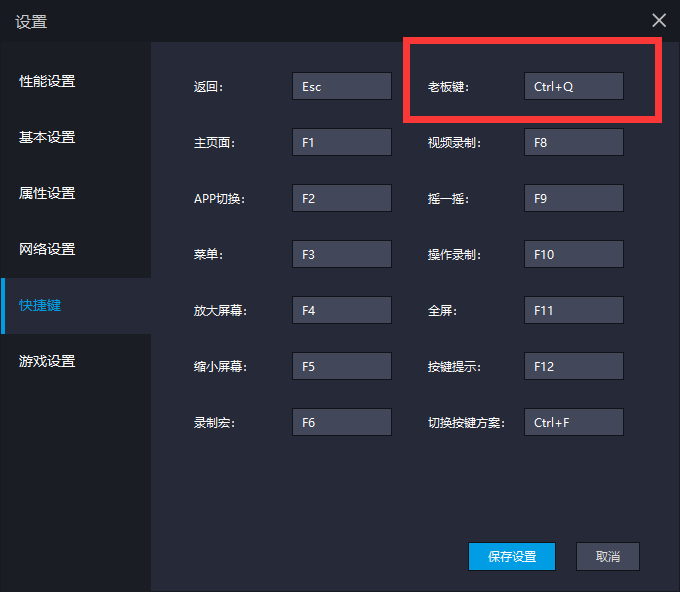Viewport: 680px width, 592px height.
Task: Click the APP切换 F2 hotkey field
Action: pyautogui.click(x=341, y=198)
